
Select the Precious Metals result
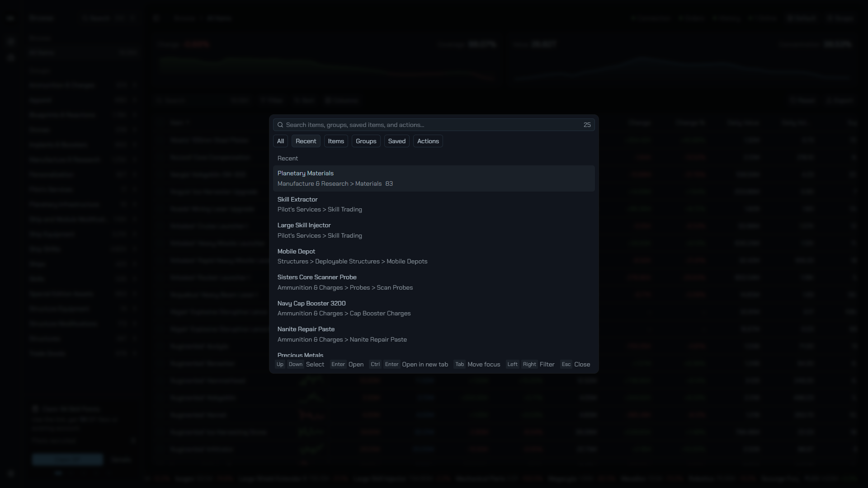(434, 353)
